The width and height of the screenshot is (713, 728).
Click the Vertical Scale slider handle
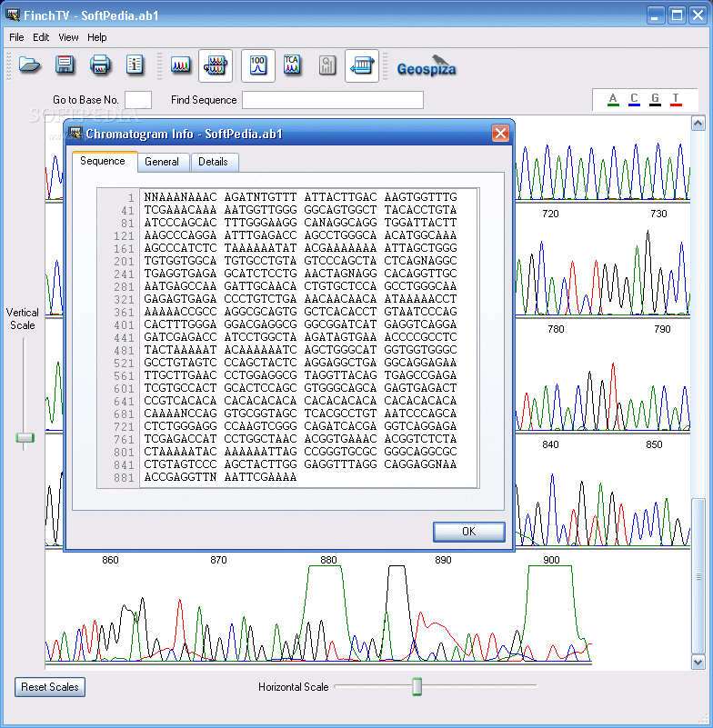point(25,438)
